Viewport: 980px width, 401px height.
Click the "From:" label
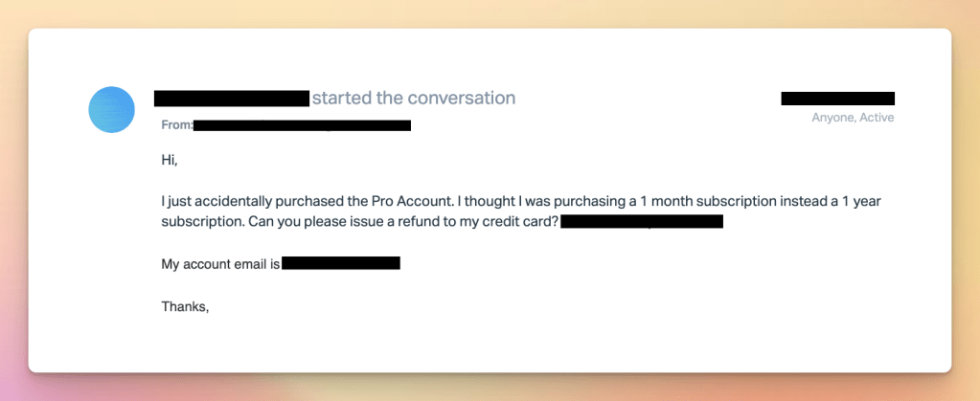coord(176,125)
